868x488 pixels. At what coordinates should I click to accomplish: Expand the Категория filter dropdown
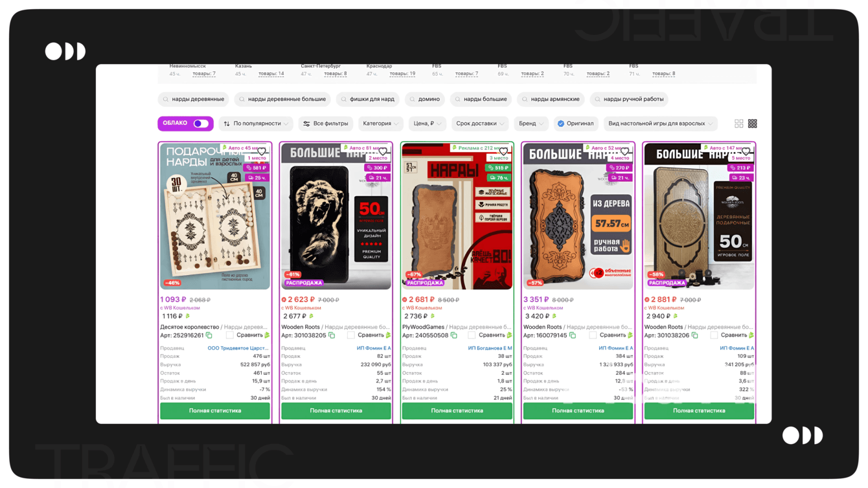tap(380, 124)
